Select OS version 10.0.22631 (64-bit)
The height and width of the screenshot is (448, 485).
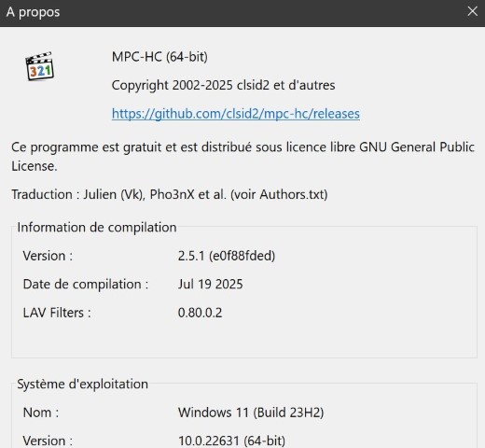[x=231, y=441]
